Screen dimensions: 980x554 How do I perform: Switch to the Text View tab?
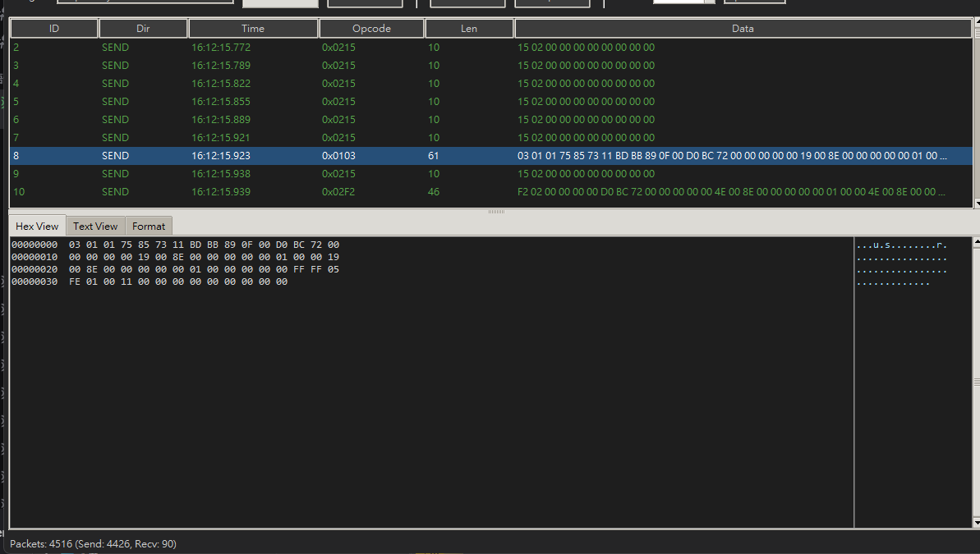click(95, 227)
